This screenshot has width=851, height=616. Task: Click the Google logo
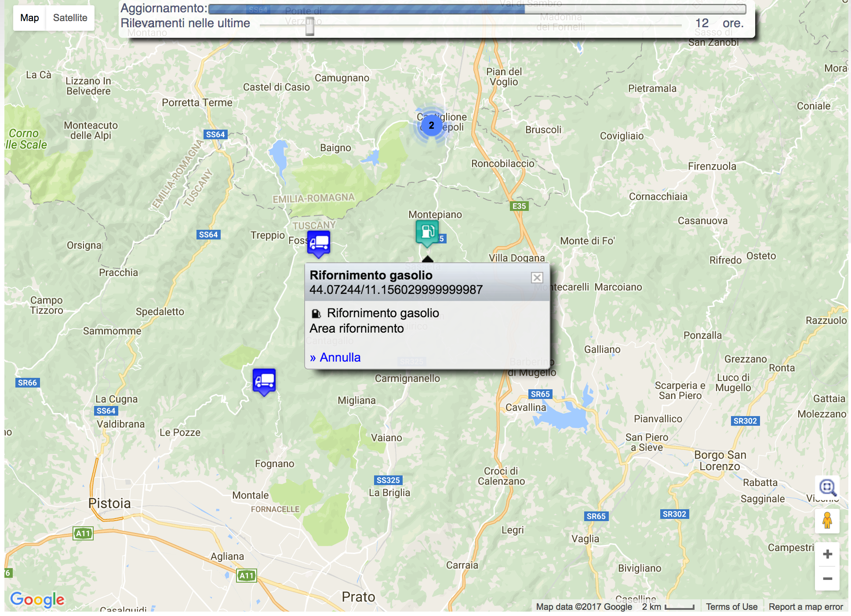point(37,599)
